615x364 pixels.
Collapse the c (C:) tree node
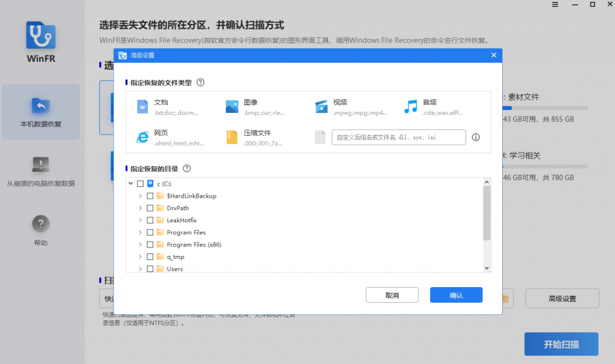[132, 183]
